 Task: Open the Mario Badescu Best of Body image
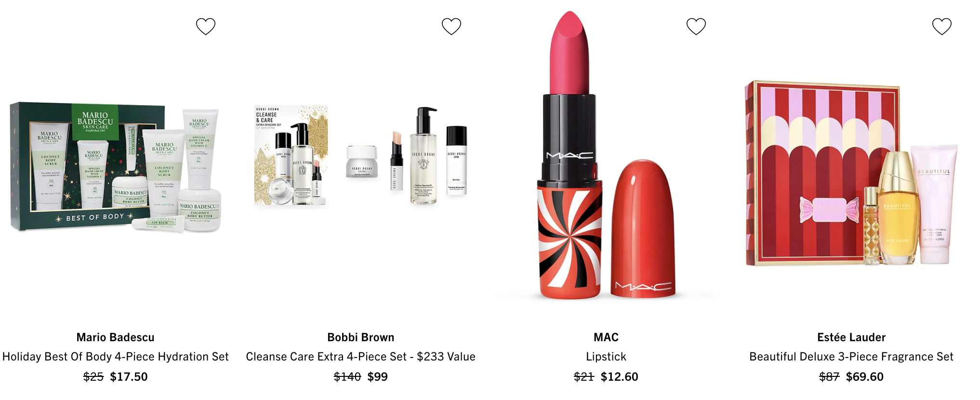click(116, 167)
